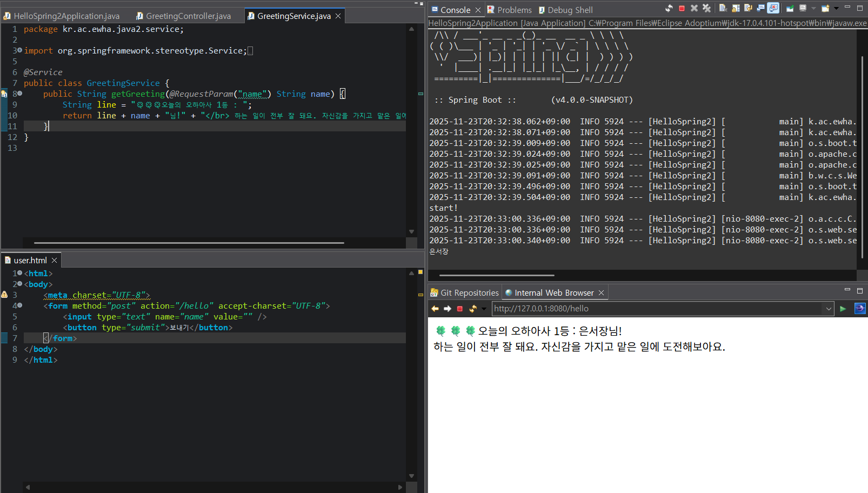Toggle show console when standard error changes
868x493 pixels.
(x=773, y=8)
